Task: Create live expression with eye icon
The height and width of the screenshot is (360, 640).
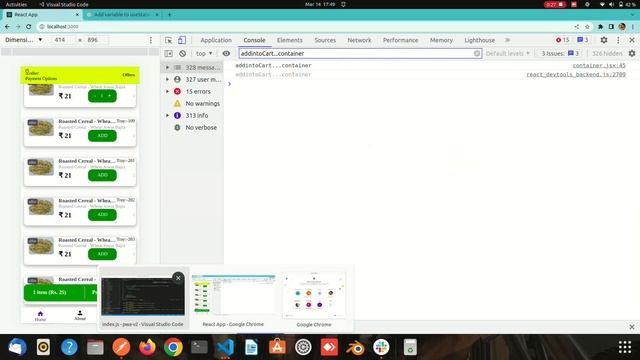Action: tap(226, 53)
